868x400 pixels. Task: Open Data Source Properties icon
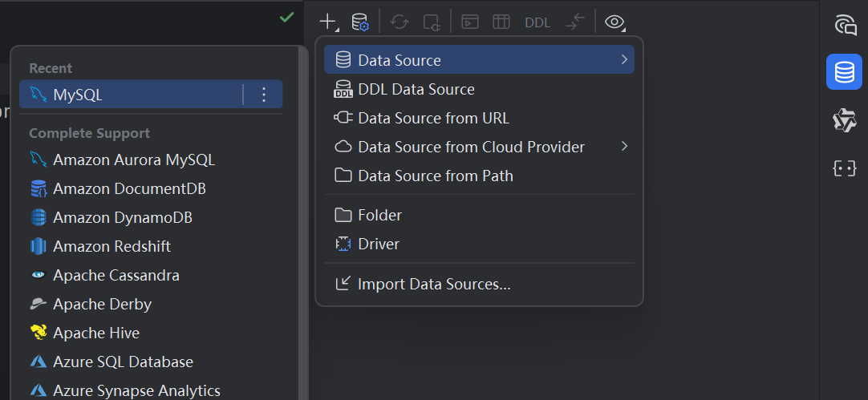[360, 22]
